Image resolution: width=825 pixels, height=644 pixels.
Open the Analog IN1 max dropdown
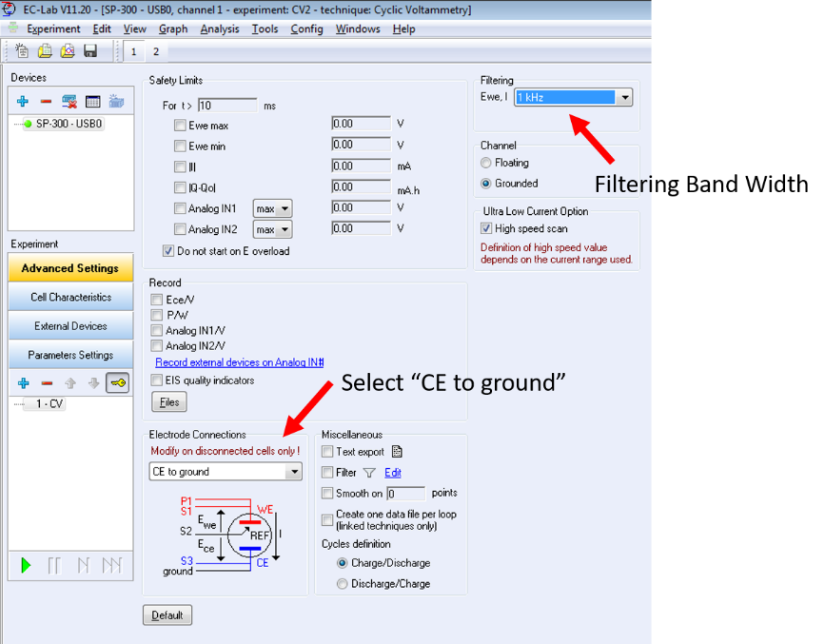pos(283,208)
